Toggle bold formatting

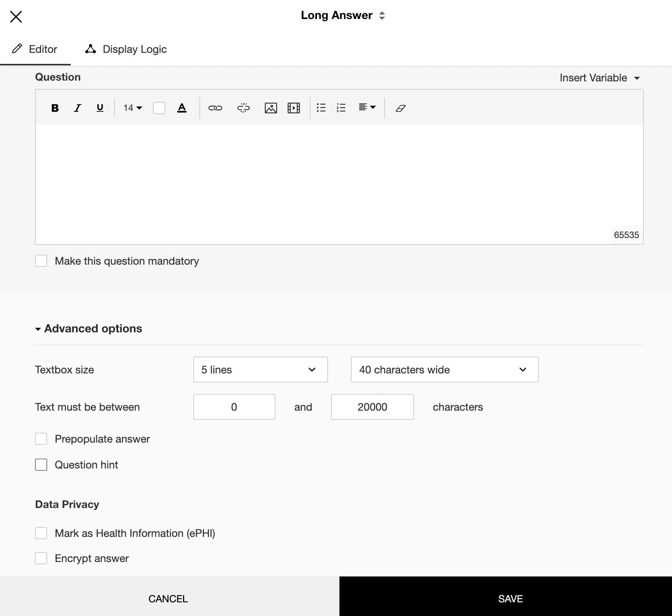point(55,108)
